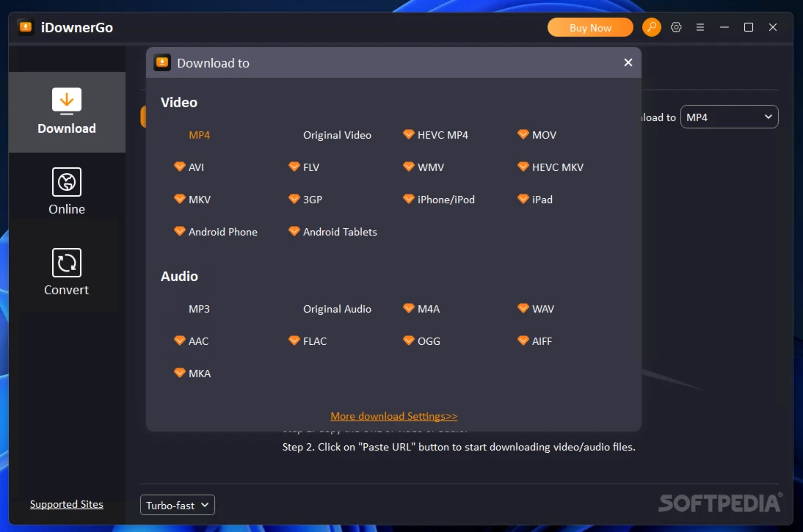Click the orange key registration icon
This screenshot has width=803, height=532.
651,28
